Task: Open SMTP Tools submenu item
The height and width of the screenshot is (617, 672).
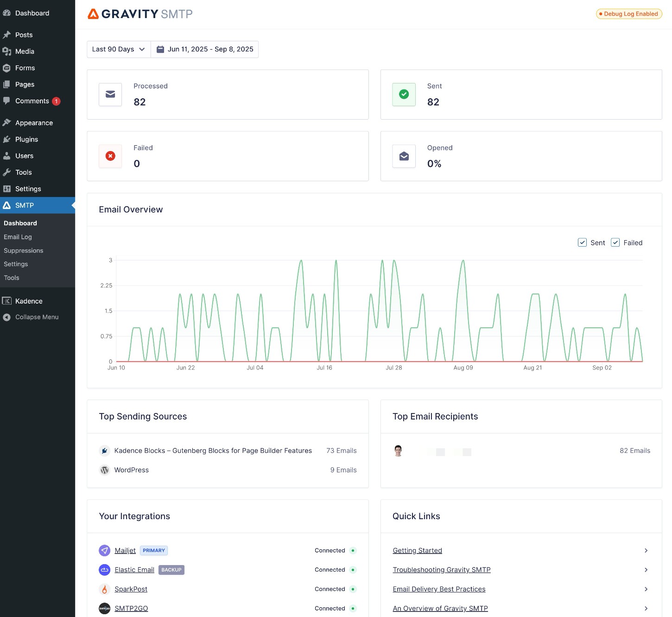Action: [x=12, y=278]
